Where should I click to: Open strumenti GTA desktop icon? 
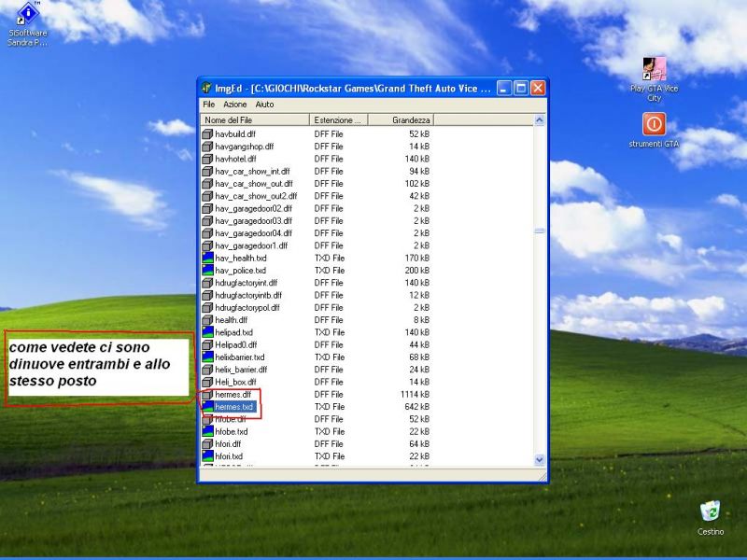pos(654,131)
